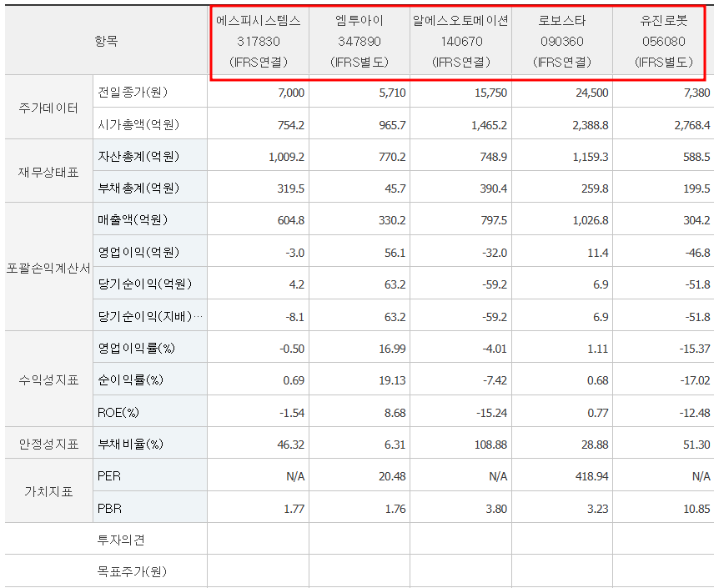Image resolution: width=724 pixels, height=588 pixels.
Task: Click the truncated 당기순이익(지배)… row label
Action: pyautogui.click(x=149, y=316)
